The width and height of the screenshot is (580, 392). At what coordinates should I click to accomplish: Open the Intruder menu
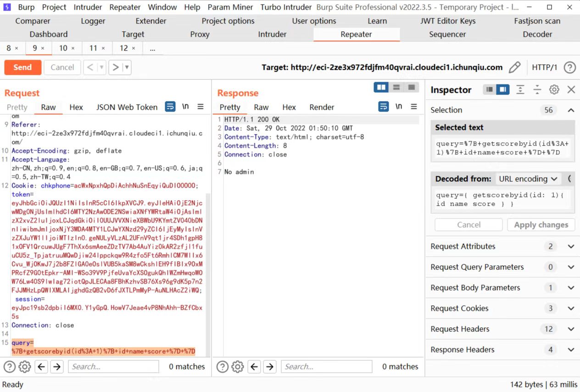click(88, 7)
